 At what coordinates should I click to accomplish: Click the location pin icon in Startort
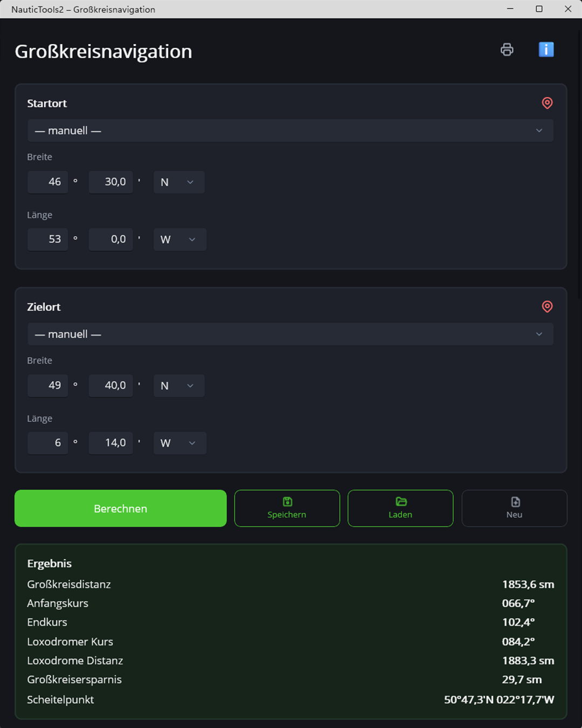coord(547,103)
